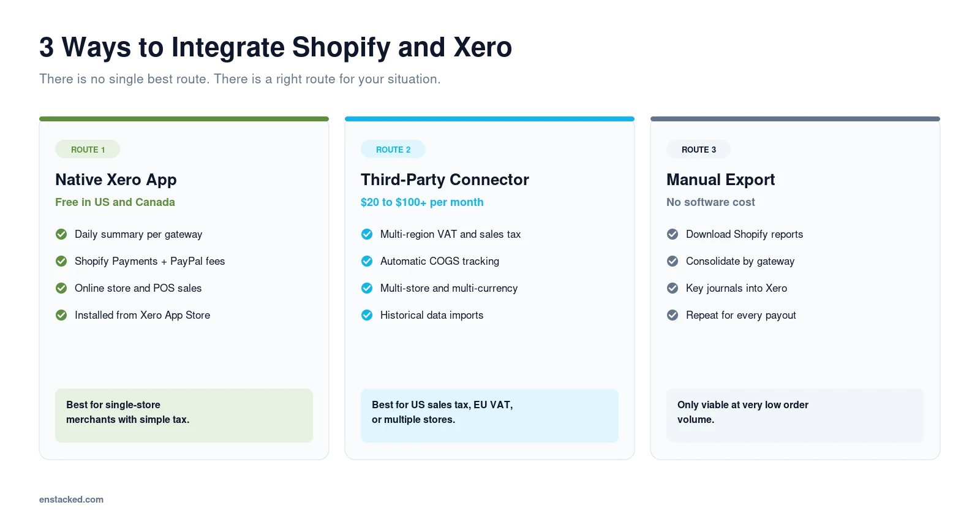Image resolution: width=980 pixels, height=521 pixels.
Task: Click the check icon next to Automatic COGS tracking
Action: 367,261
